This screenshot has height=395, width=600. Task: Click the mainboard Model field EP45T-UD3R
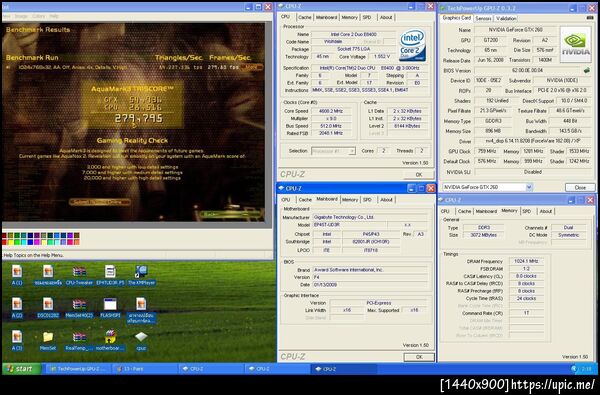350,225
